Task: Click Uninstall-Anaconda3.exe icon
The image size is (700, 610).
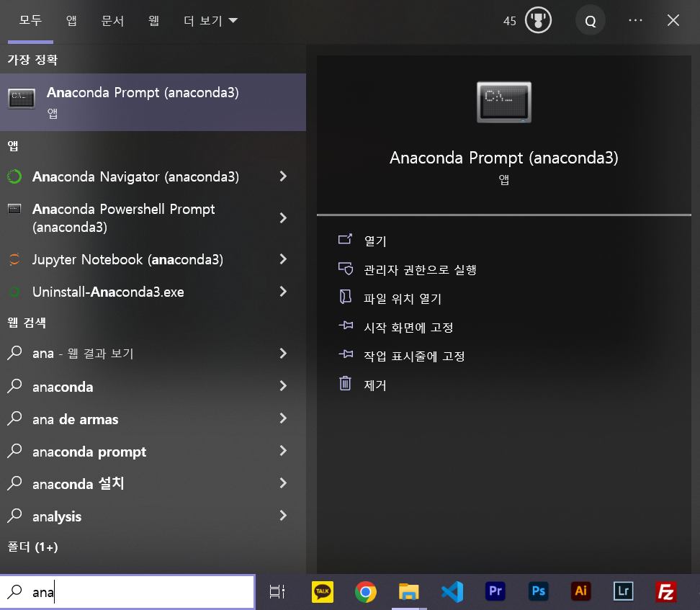Action: click(x=14, y=292)
